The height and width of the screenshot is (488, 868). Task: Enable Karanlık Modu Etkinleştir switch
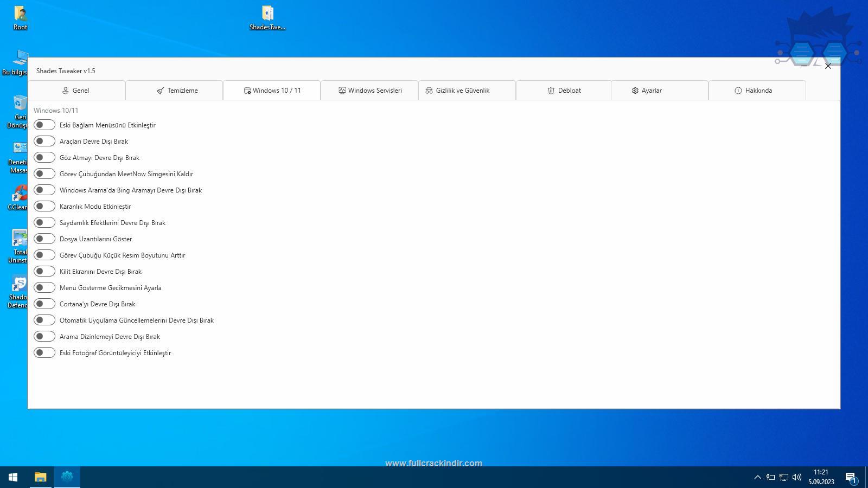pos(44,207)
